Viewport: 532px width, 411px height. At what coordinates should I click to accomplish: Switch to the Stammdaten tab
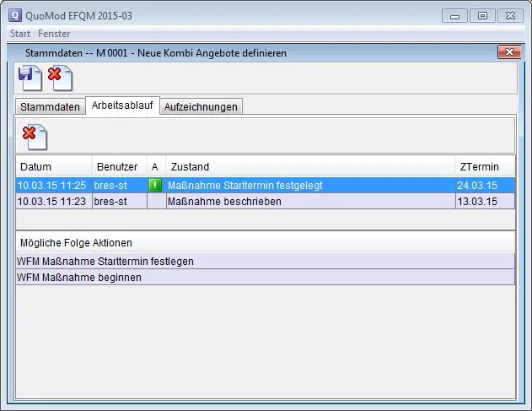point(51,106)
